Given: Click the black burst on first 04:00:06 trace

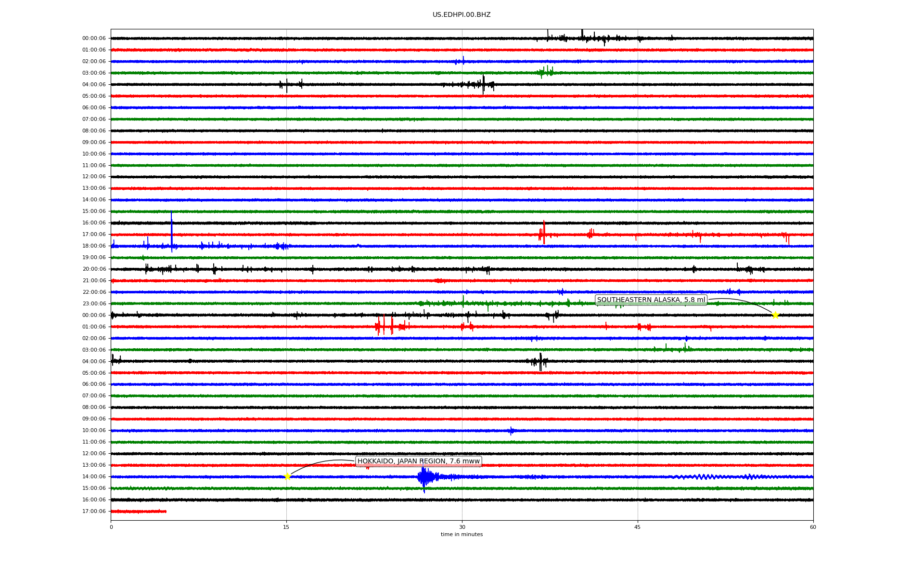Looking at the screenshot, I should [x=483, y=84].
